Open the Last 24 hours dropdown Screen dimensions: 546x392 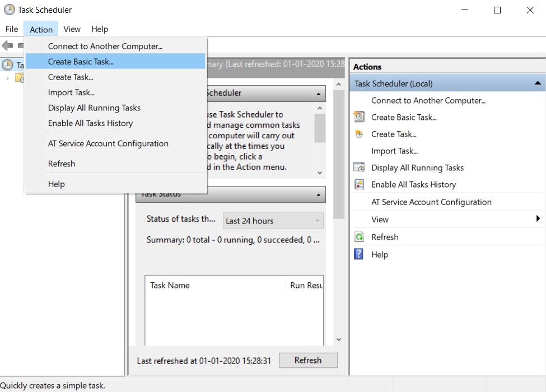coord(273,221)
